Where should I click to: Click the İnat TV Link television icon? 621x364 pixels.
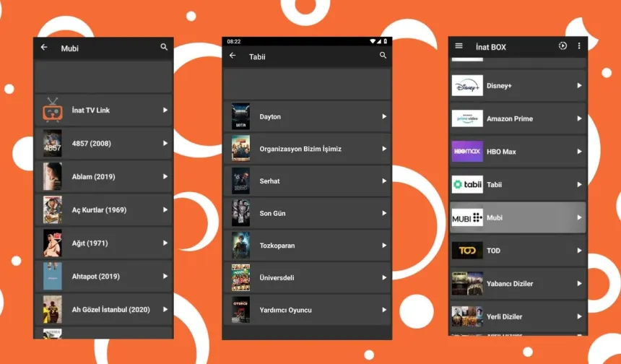pyautogui.click(x=52, y=110)
